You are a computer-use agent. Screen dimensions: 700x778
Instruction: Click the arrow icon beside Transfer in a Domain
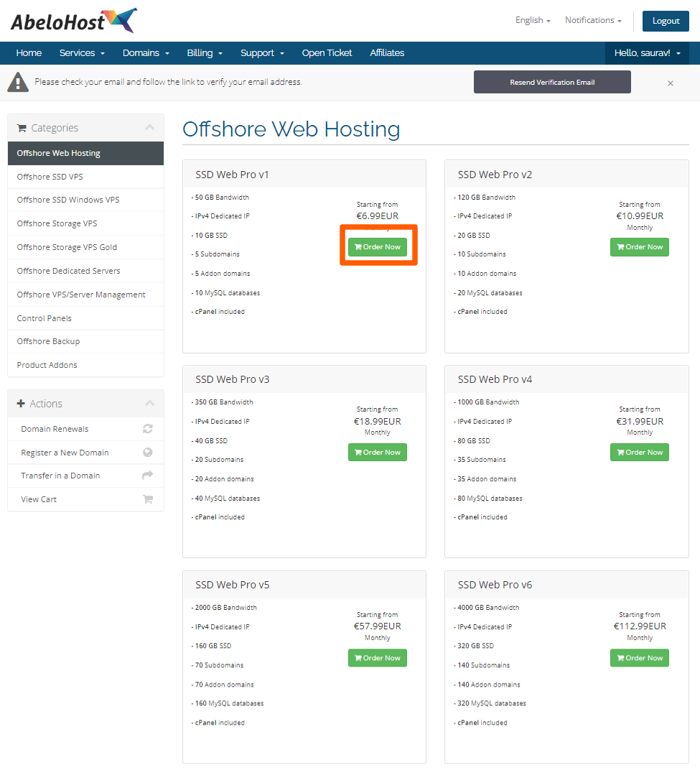(147, 475)
